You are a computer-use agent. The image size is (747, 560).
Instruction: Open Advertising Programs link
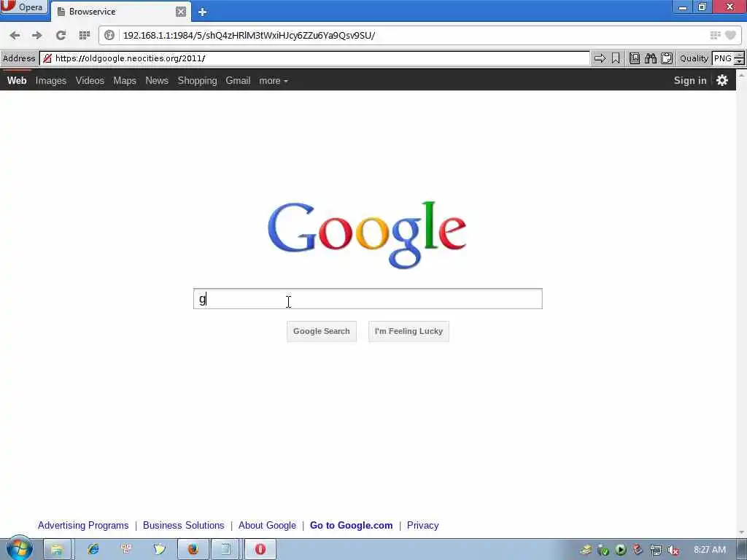point(83,525)
